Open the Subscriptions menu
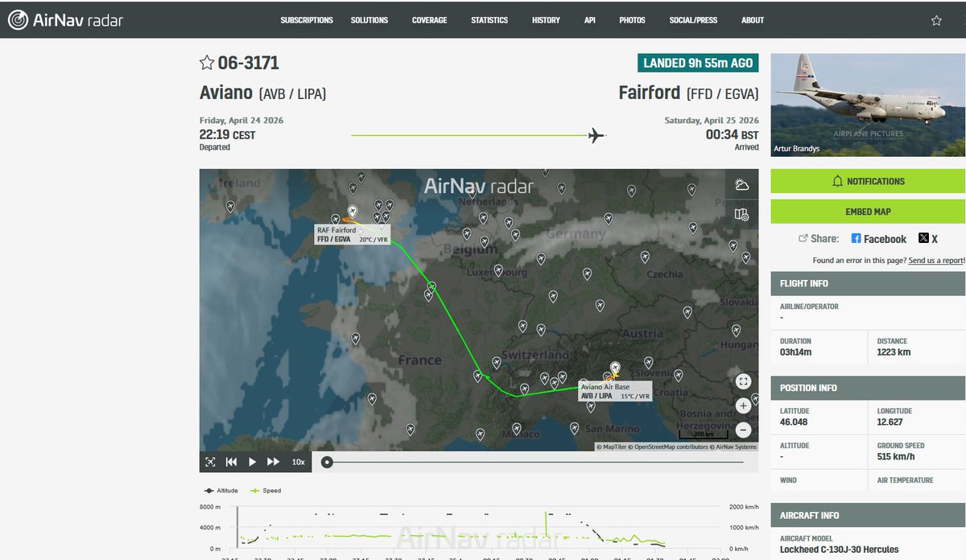Viewport: 966px width, 560px height. tap(307, 20)
